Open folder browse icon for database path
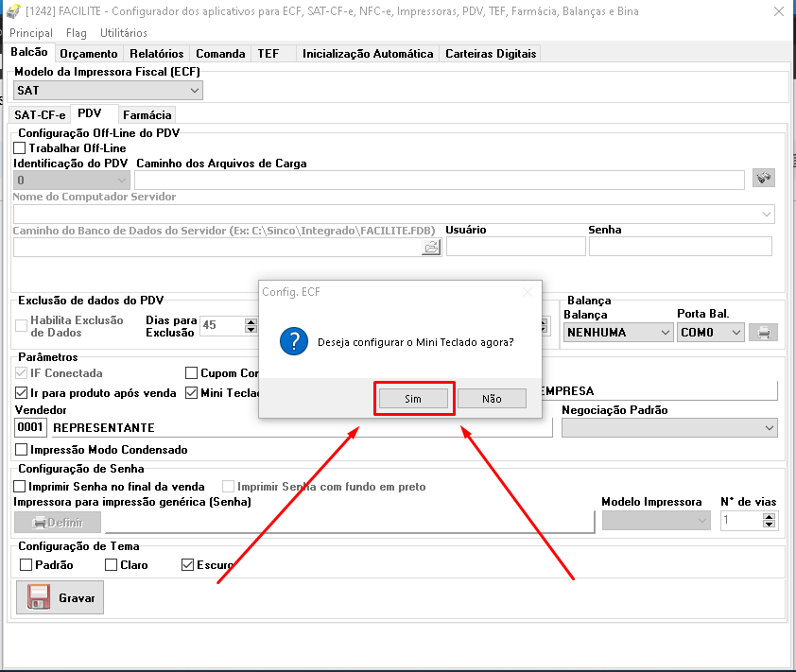This screenshot has width=796, height=672. click(x=431, y=248)
